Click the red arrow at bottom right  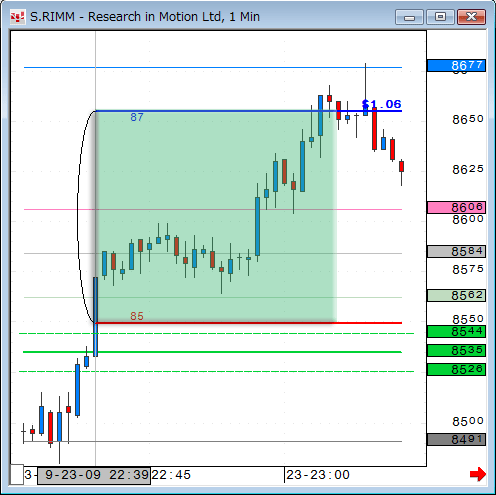click(x=477, y=474)
